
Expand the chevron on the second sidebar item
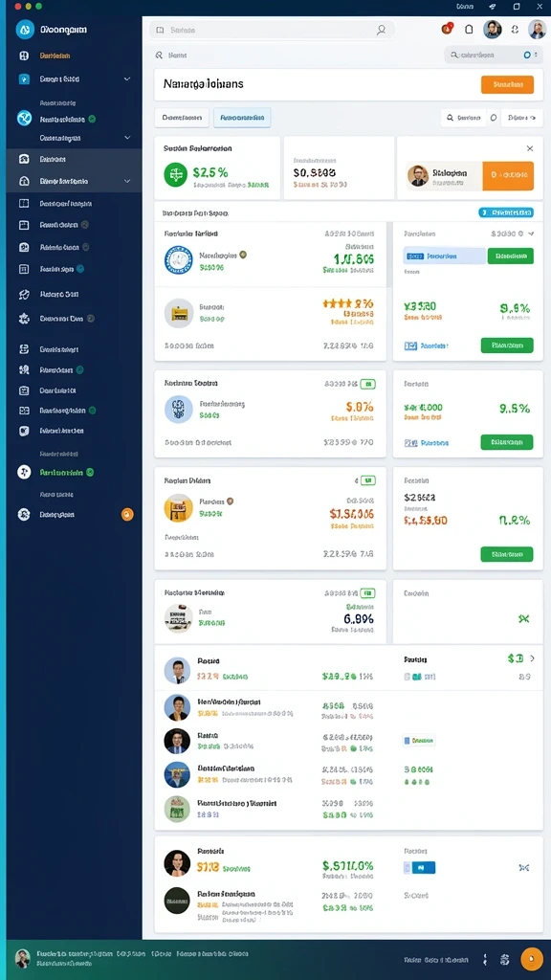(127, 79)
